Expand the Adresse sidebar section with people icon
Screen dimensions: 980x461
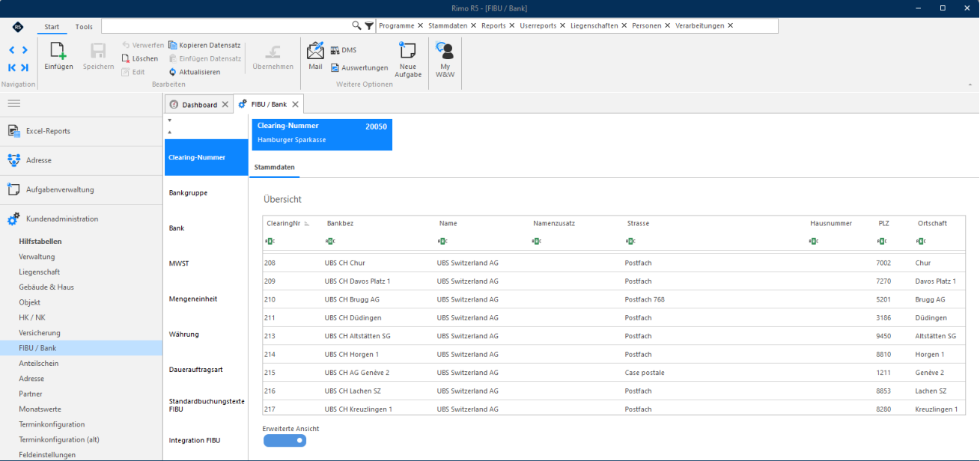[81, 160]
